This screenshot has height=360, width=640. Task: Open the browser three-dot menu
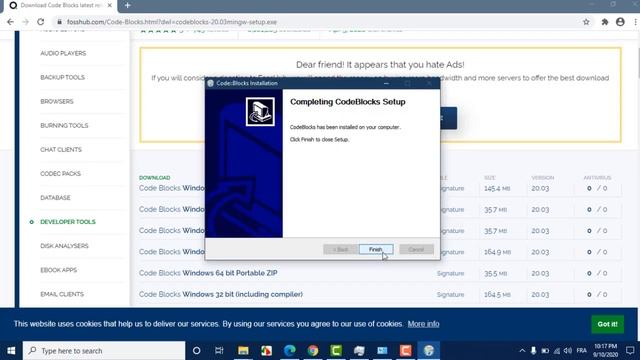tap(636, 22)
